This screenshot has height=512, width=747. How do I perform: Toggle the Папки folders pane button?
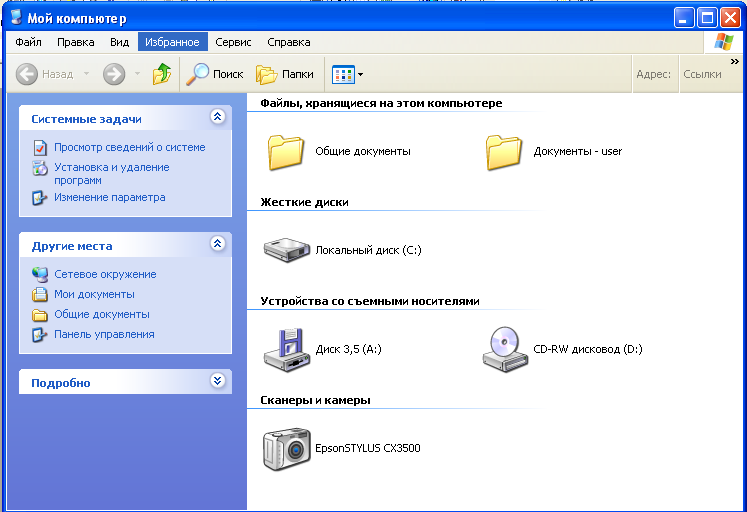coord(285,74)
